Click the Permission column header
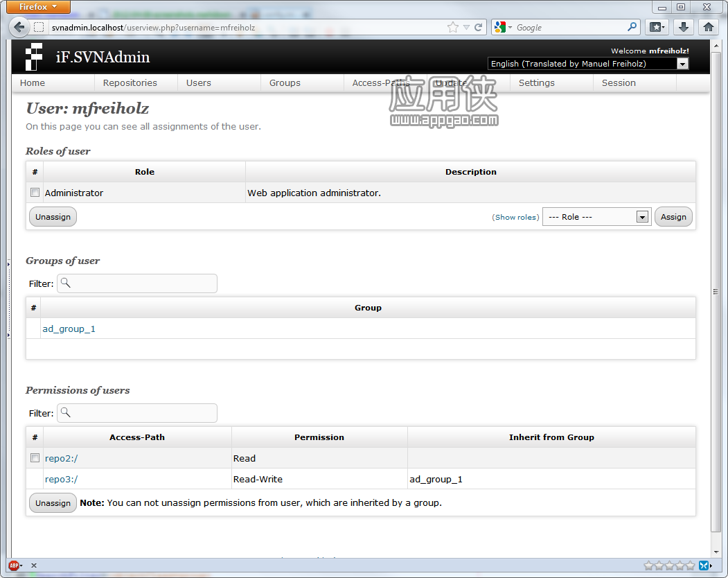Viewport: 728px width, 578px height. (319, 437)
